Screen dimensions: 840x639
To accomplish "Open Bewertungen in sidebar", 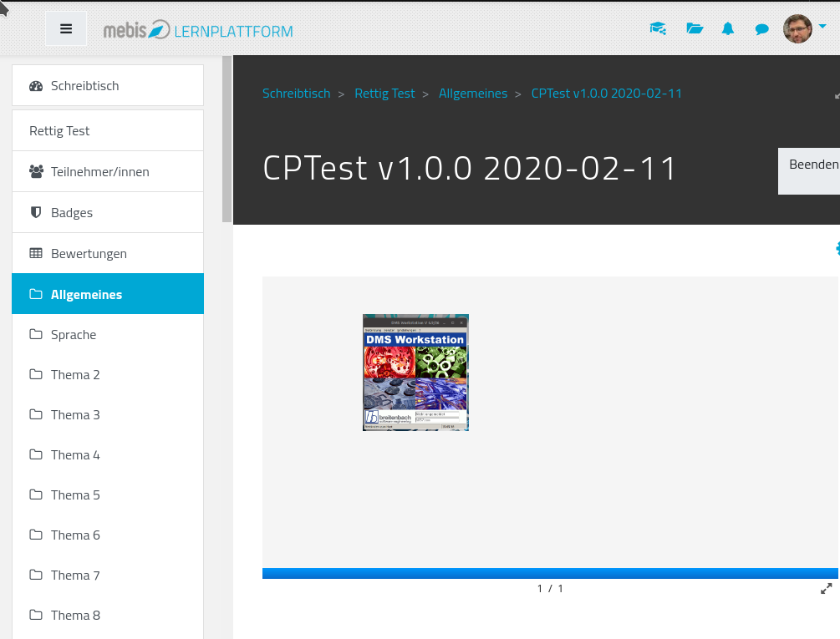I will click(108, 253).
